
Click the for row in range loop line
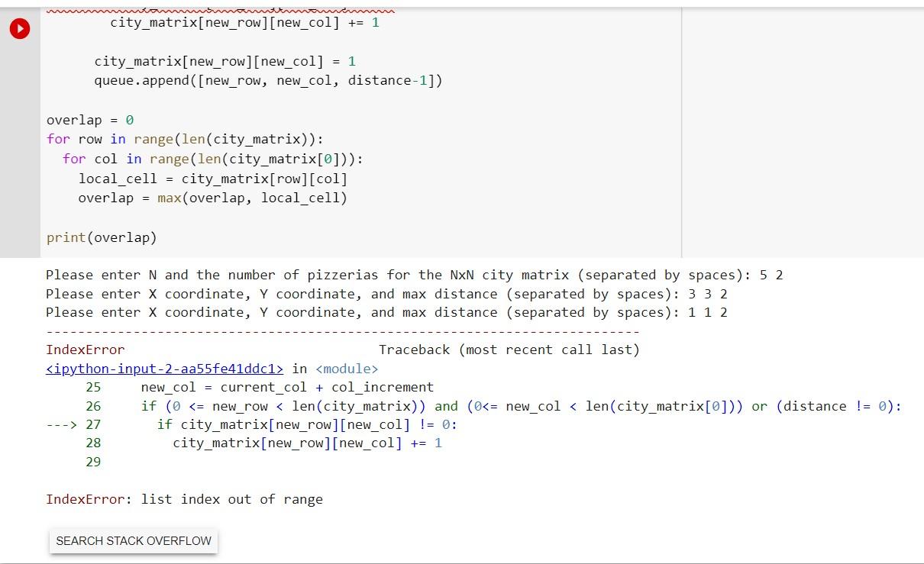click(x=183, y=139)
